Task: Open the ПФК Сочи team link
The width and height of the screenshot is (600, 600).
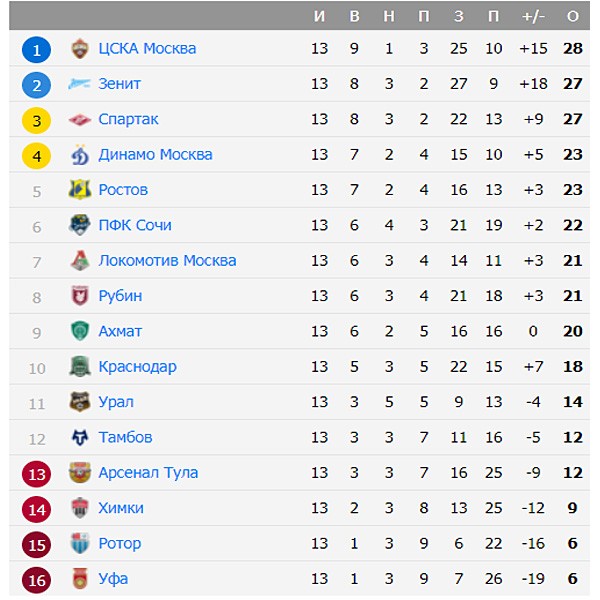Action: [135, 225]
